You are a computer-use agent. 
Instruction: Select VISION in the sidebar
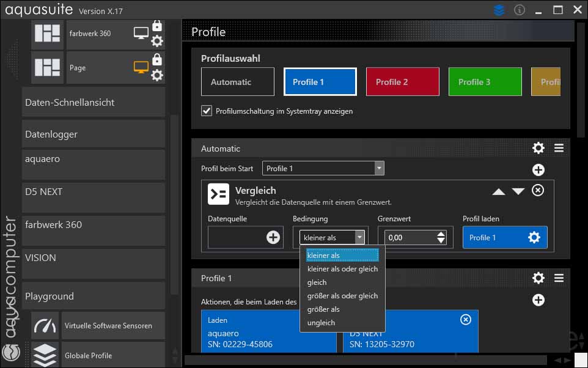click(x=94, y=263)
